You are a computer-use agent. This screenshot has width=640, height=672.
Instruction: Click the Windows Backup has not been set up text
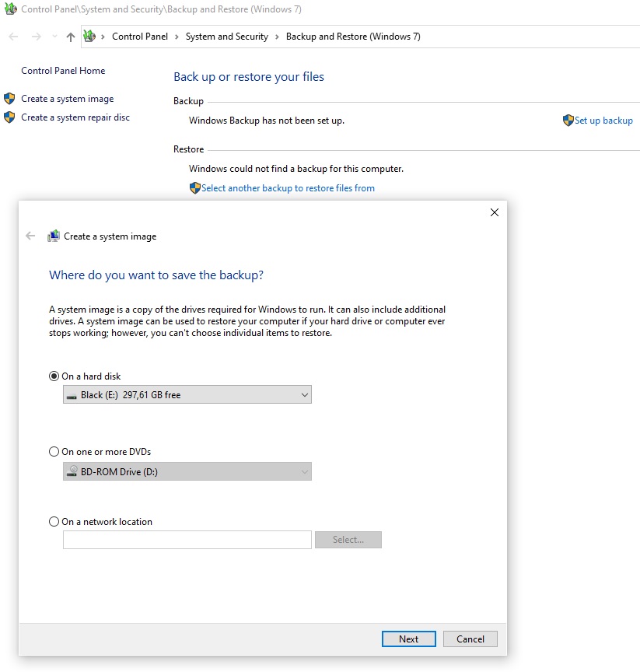tap(267, 121)
